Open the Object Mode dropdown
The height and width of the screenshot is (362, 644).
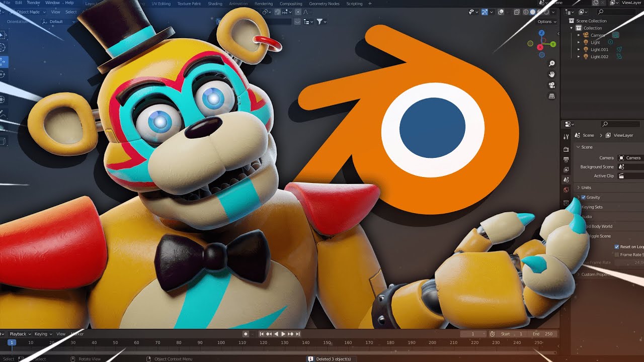[x=28, y=12]
